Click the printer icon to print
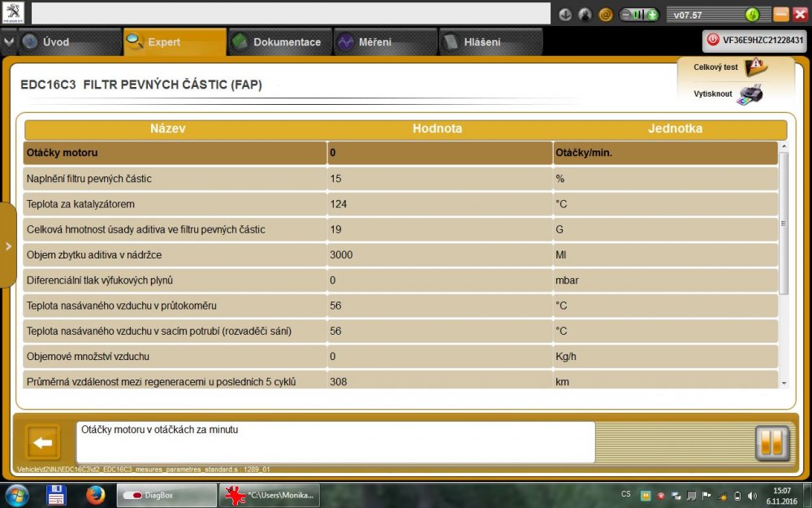Viewport: 812px width, 508px height. 750,94
